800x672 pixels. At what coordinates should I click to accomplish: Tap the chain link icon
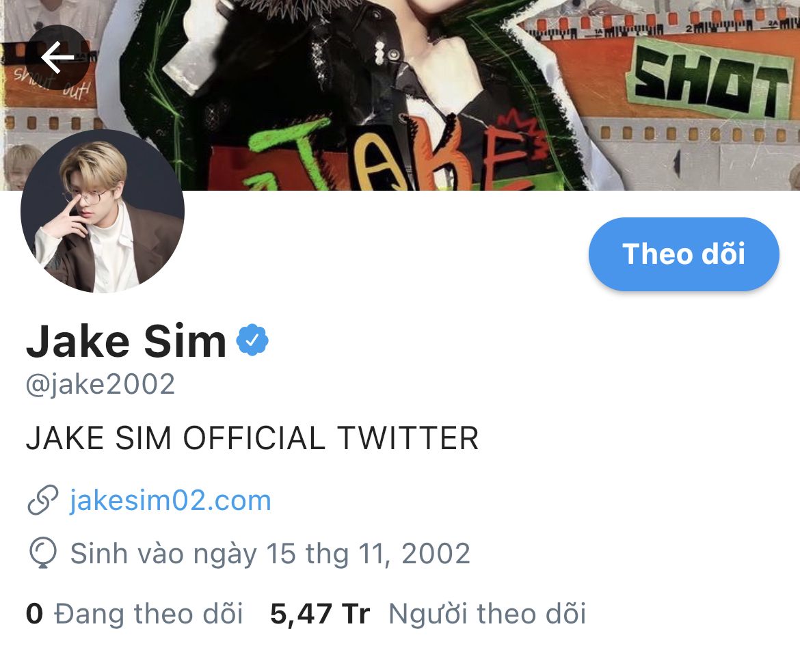[42, 500]
